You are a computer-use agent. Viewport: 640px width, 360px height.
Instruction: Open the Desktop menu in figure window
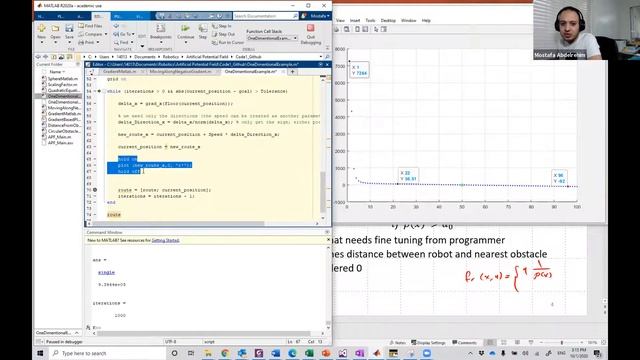pyautogui.click(x=388, y=20)
